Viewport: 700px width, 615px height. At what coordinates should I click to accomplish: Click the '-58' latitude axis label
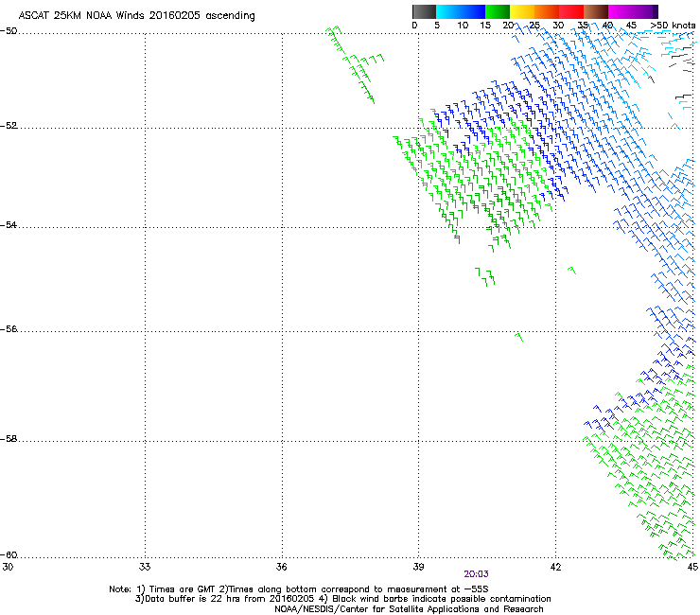coord(9,439)
